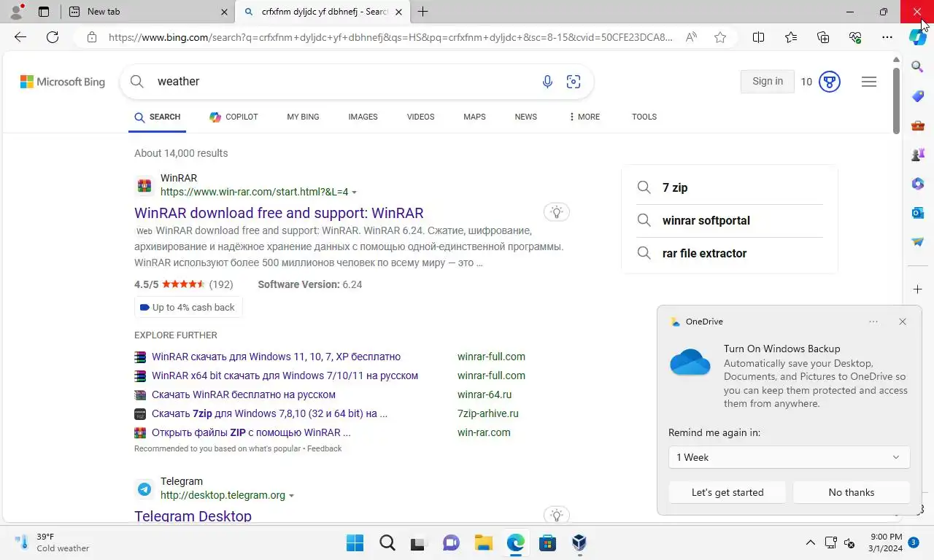This screenshot has height=560, width=934.
Task: Open Browser essentials heart icon
Action: (x=855, y=37)
